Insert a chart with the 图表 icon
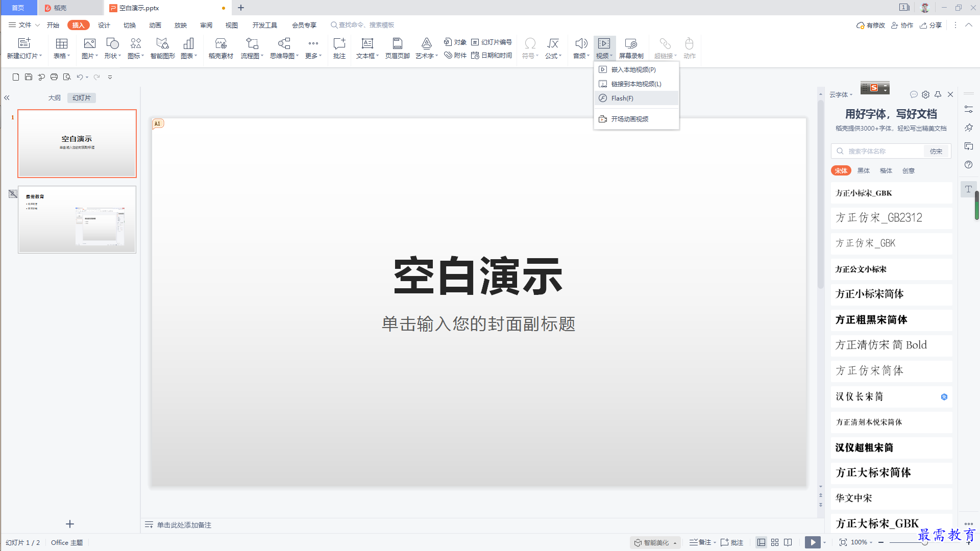The image size is (980, 551). tap(189, 43)
